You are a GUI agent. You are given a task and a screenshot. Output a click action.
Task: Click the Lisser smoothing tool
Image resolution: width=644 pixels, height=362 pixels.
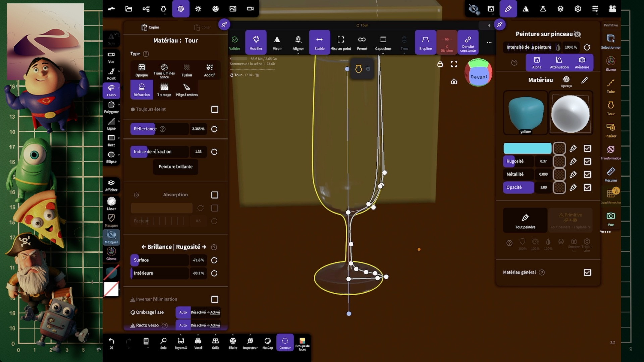coord(111,203)
